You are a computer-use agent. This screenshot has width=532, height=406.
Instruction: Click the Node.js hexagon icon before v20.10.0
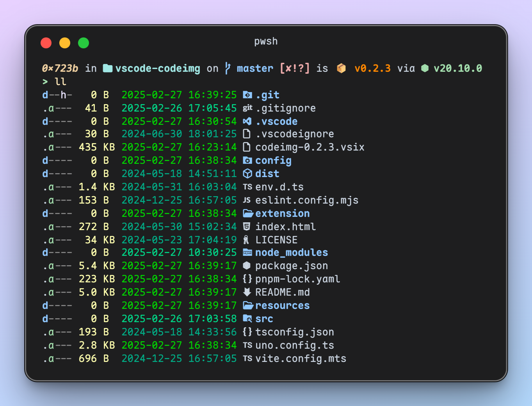425,68
